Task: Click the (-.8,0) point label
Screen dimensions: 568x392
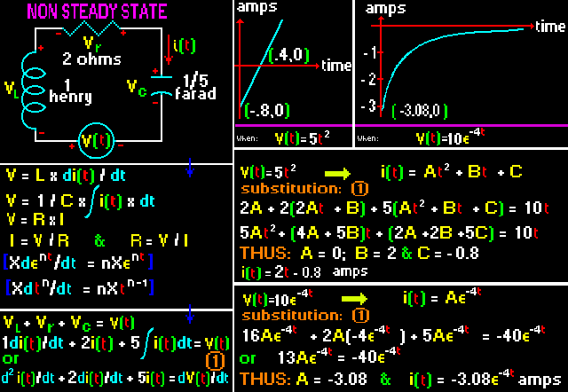Action: coord(267,110)
